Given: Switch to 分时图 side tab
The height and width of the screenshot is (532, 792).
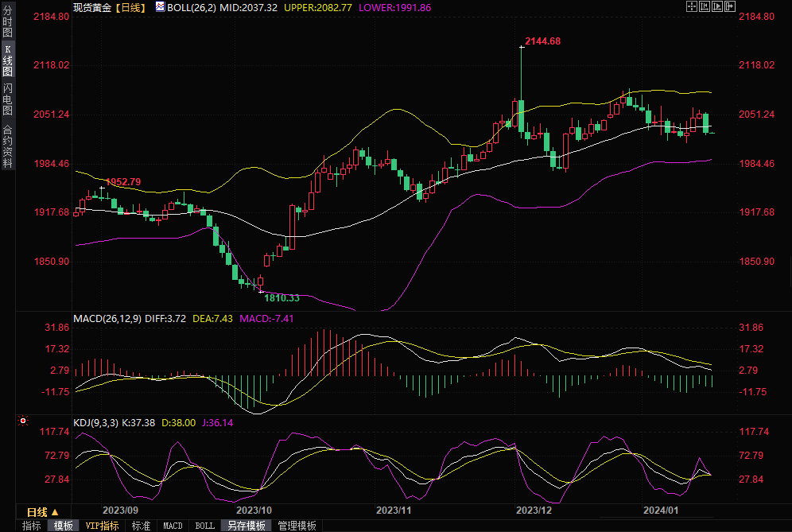Looking at the screenshot, I should [7, 22].
